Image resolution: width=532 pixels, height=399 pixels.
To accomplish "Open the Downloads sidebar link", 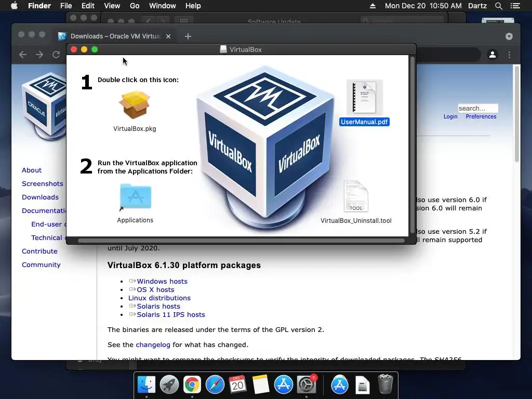I will click(40, 197).
